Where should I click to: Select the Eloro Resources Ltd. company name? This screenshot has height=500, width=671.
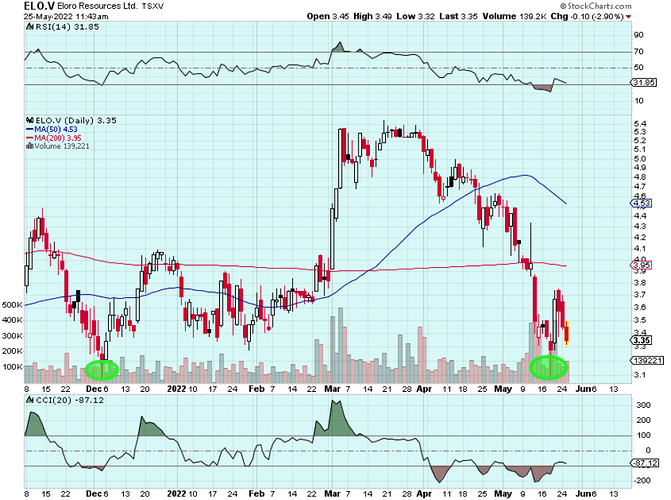click(x=97, y=6)
